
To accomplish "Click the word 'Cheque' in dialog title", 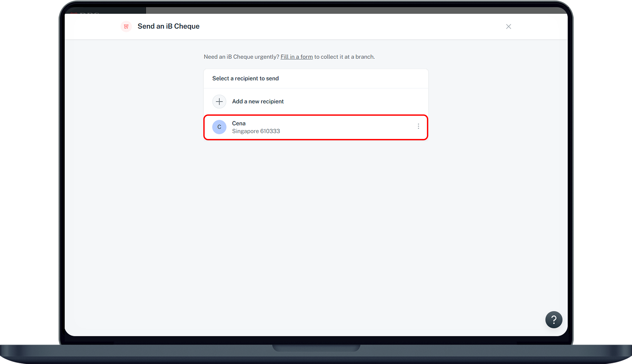I will pos(186,26).
